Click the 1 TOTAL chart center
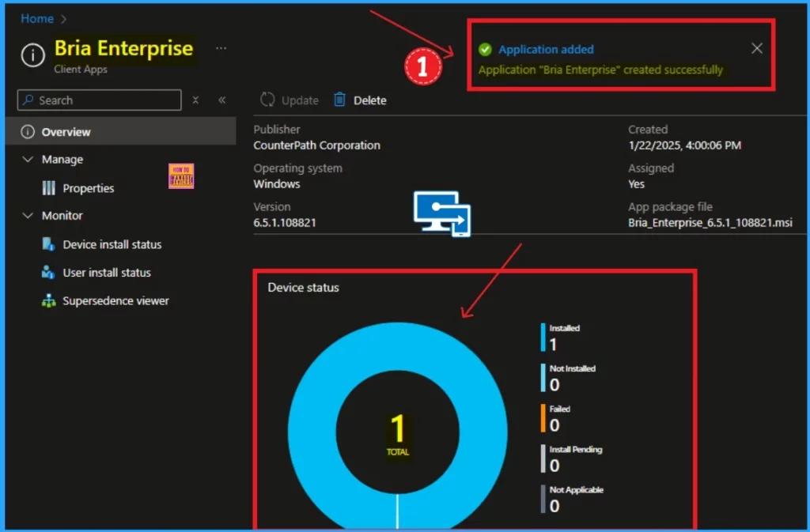810x532 pixels. 398,435
